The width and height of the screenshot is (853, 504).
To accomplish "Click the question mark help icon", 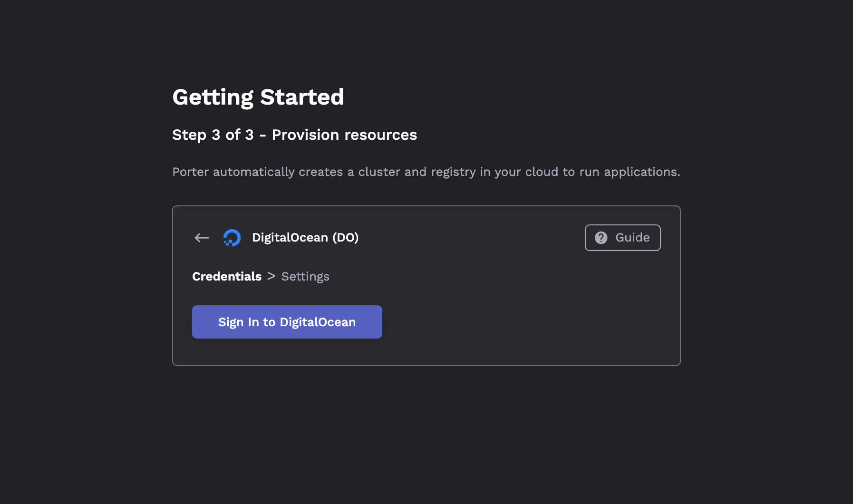I will pyautogui.click(x=601, y=238).
